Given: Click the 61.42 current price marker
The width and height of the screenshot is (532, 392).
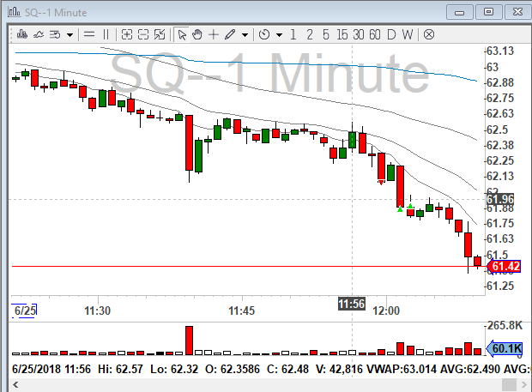Looking at the screenshot, I should click(x=504, y=266).
